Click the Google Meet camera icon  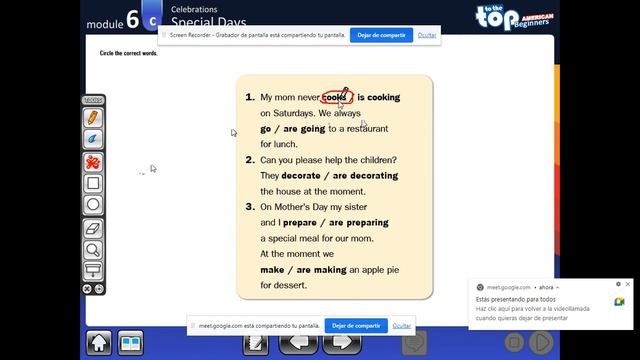point(619,302)
